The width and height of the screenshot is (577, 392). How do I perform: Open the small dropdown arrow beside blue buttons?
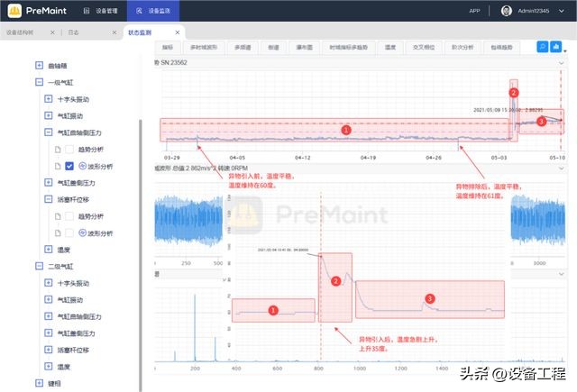(565, 51)
